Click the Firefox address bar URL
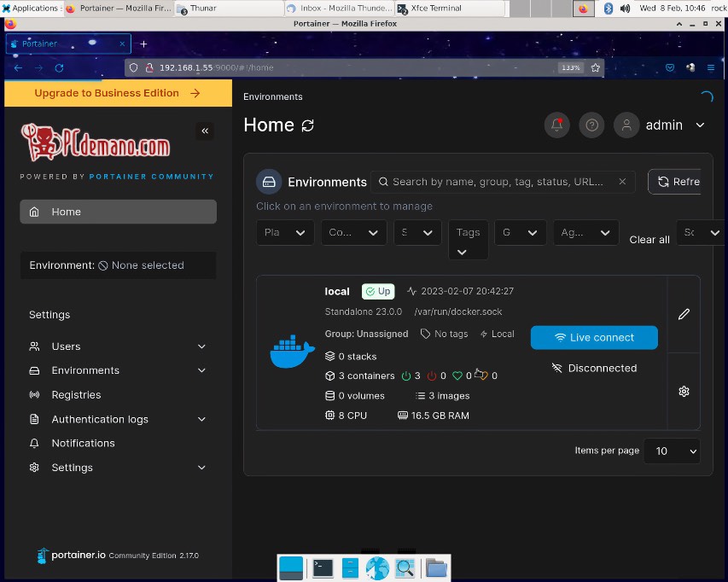 click(x=217, y=67)
